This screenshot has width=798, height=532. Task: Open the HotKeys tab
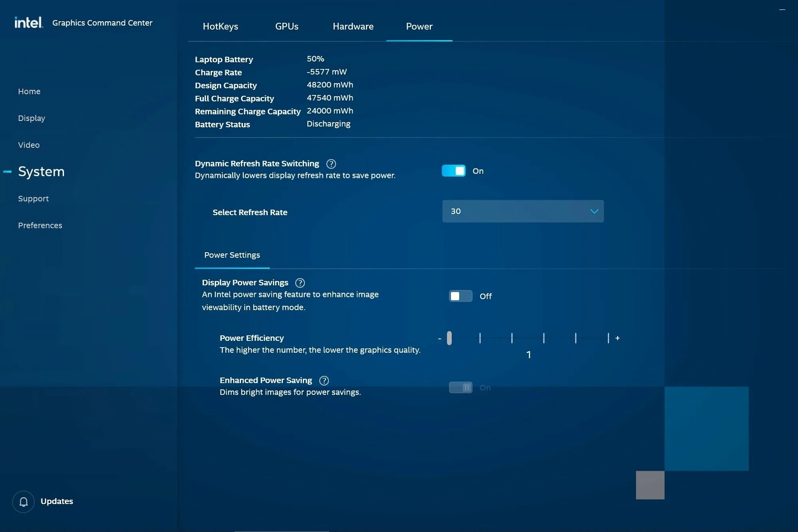[220, 26]
